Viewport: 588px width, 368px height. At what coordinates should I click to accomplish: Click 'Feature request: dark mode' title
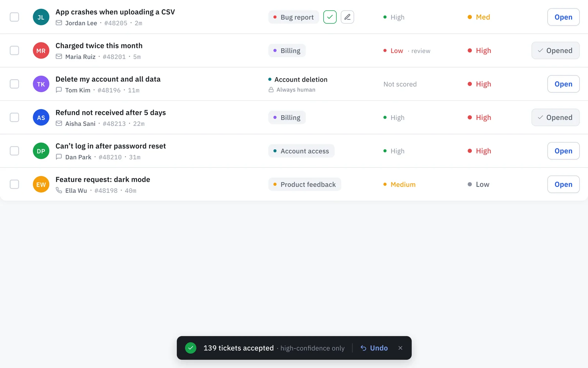click(x=103, y=180)
